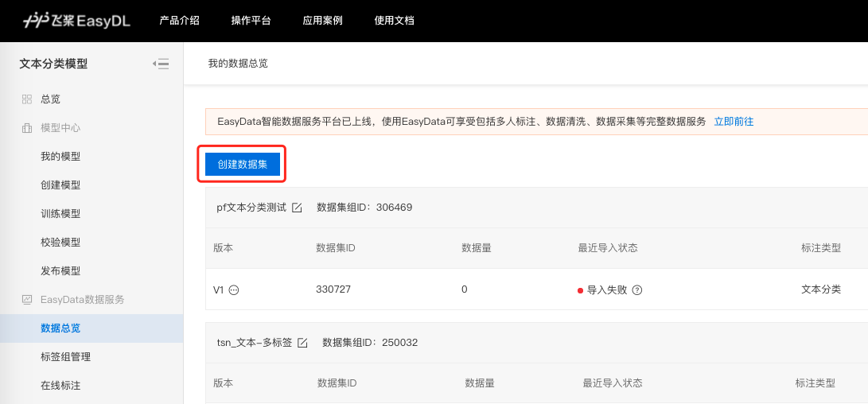Image resolution: width=868 pixels, height=404 pixels.
Task: Click dataset name pf文本分类测试
Action: tap(252, 208)
